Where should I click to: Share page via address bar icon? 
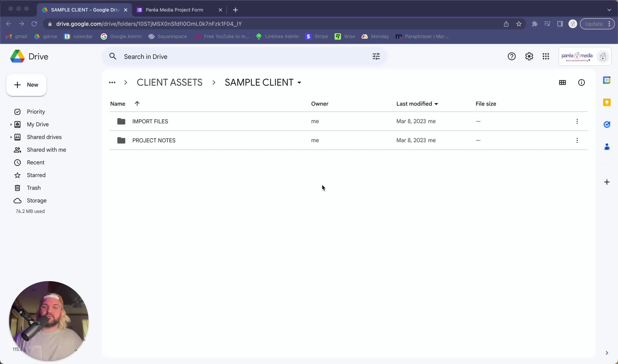click(506, 24)
